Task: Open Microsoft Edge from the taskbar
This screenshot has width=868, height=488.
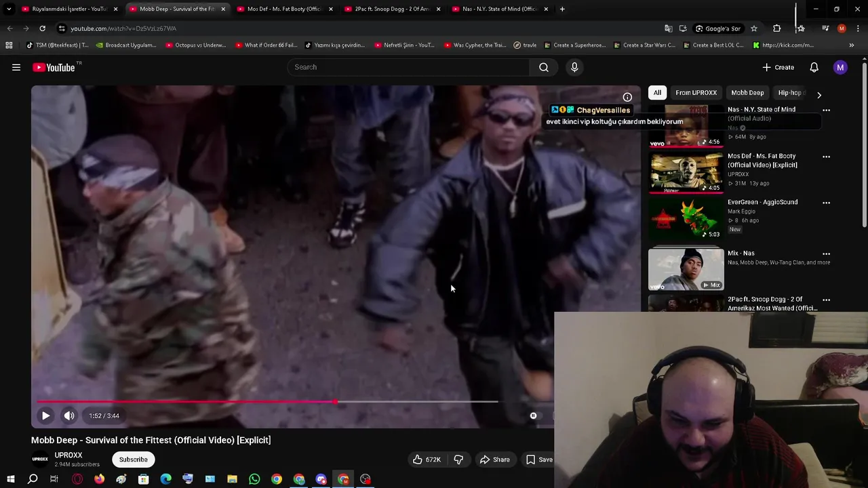Action: pyautogui.click(x=165, y=479)
